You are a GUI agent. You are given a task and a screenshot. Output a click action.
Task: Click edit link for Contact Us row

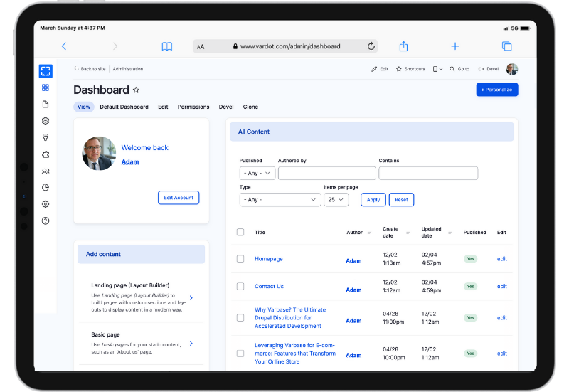[502, 287]
